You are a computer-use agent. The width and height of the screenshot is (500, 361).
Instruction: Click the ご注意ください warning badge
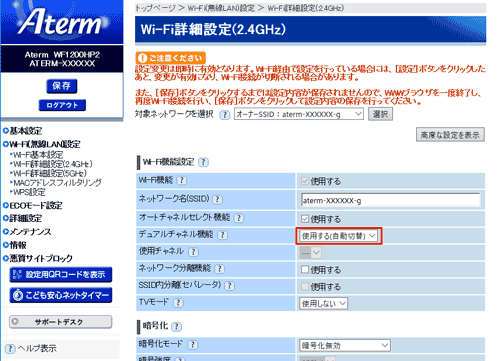point(170,58)
